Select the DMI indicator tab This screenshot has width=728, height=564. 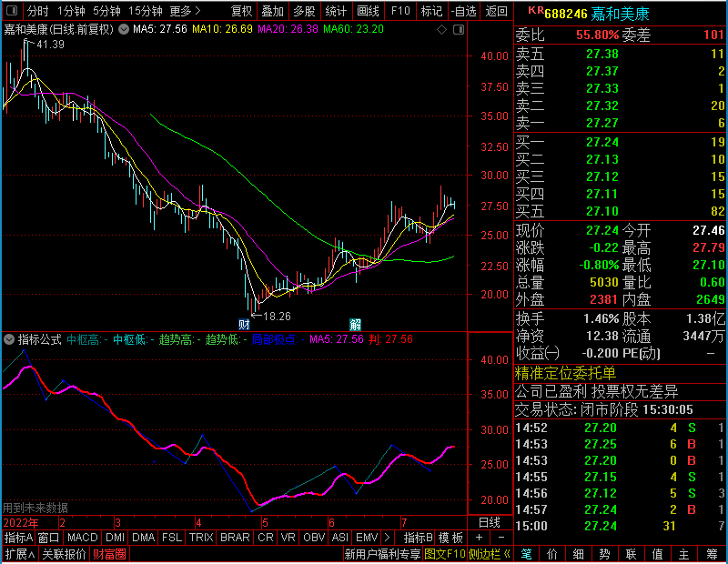(116, 538)
